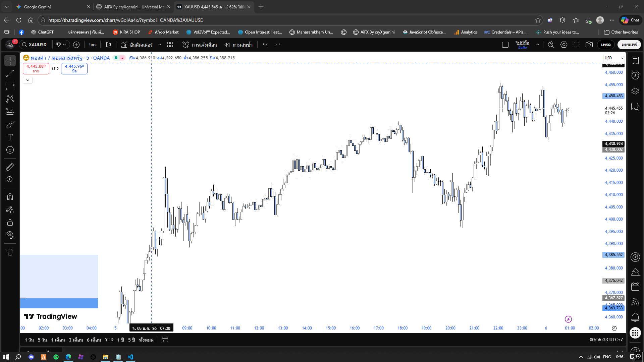Viewport: 644px width, 362px height.
Task: Click the เทรด trade button
Action: [606, 45]
